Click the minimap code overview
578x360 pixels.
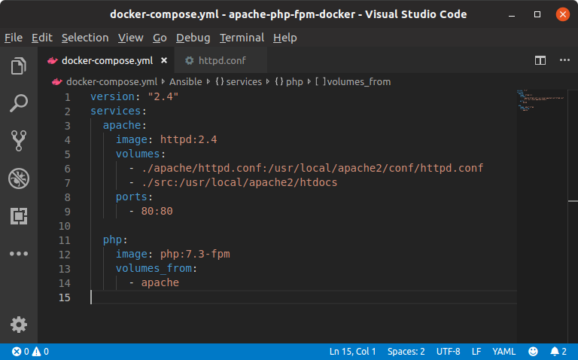click(541, 100)
